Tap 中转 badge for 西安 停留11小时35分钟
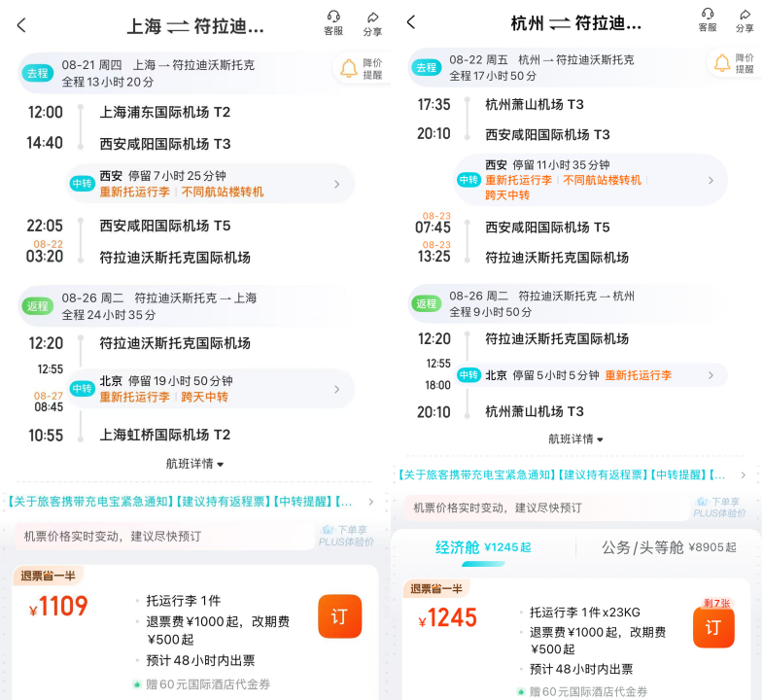This screenshot has height=700, width=763. coord(468,180)
